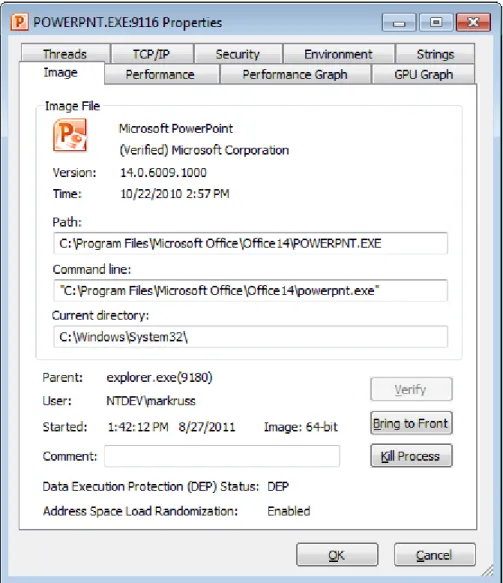The image size is (503, 583).
Task: Select the Security tab
Action: 238,54
